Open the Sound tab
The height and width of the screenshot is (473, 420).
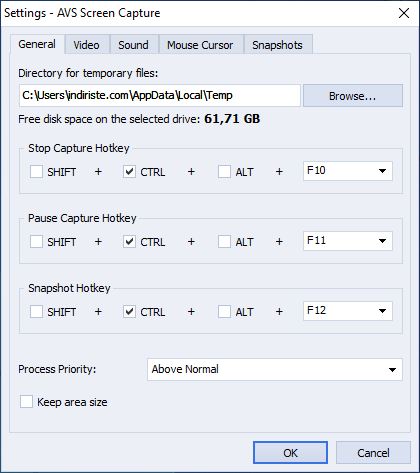click(133, 45)
